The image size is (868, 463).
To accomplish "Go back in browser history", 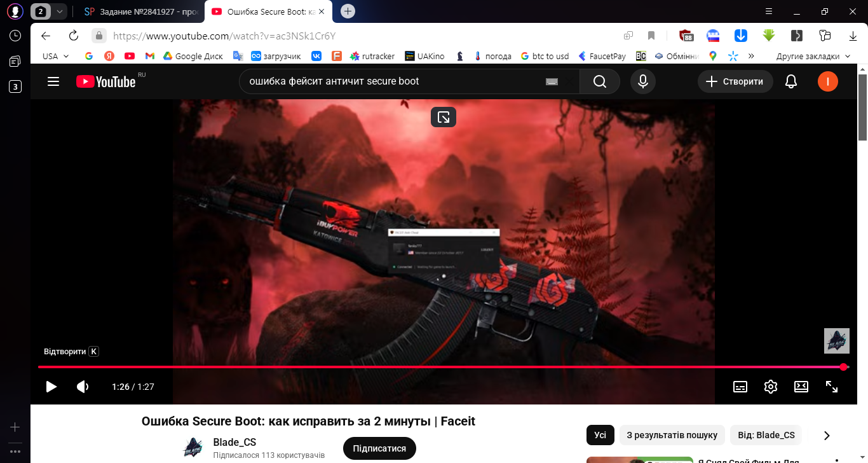I will pos(46,36).
